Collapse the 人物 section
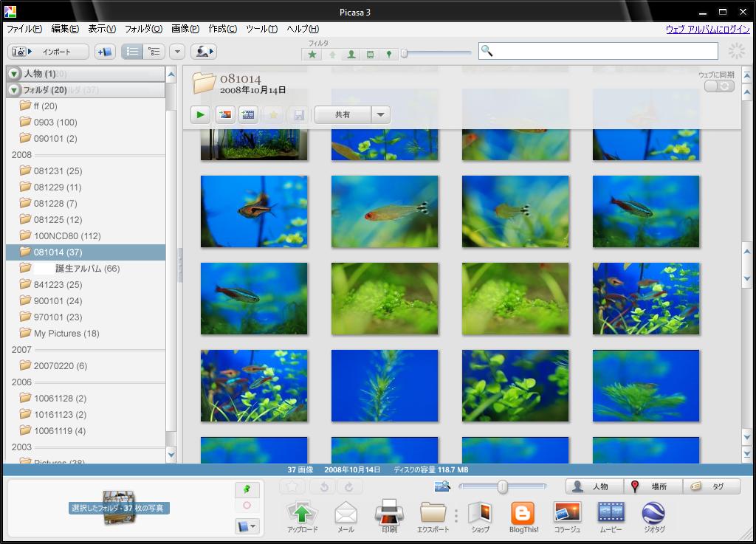Image resolution: width=756 pixels, height=544 pixels. (x=14, y=74)
